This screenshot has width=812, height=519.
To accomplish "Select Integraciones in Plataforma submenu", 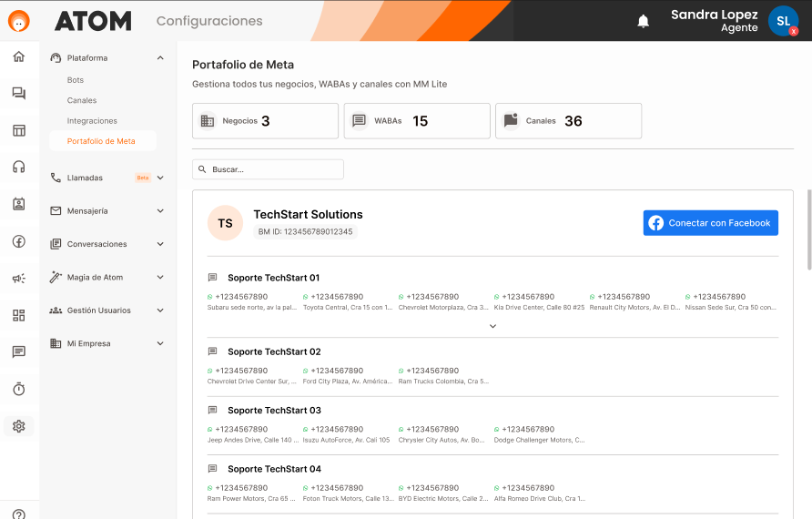I will 92,121.
